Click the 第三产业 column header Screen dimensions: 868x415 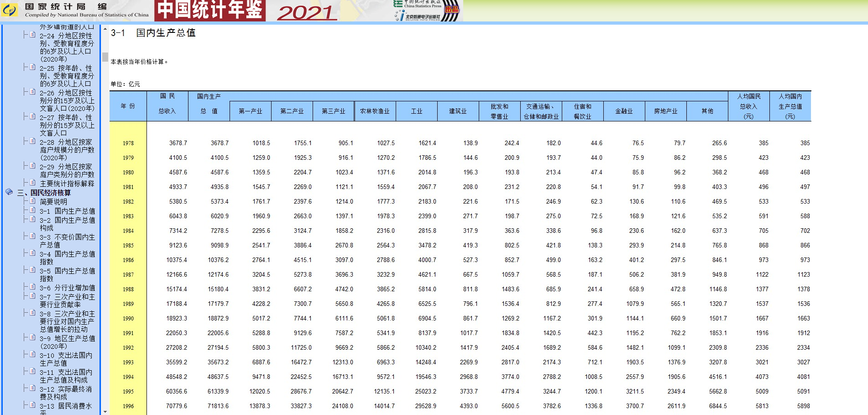pos(334,111)
